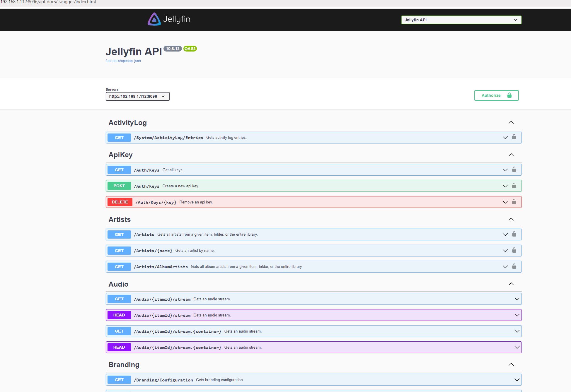Click lock icon on DELETE /Auth/Keys/{key} row
Image resolution: width=571 pixels, height=392 pixels.
(514, 202)
